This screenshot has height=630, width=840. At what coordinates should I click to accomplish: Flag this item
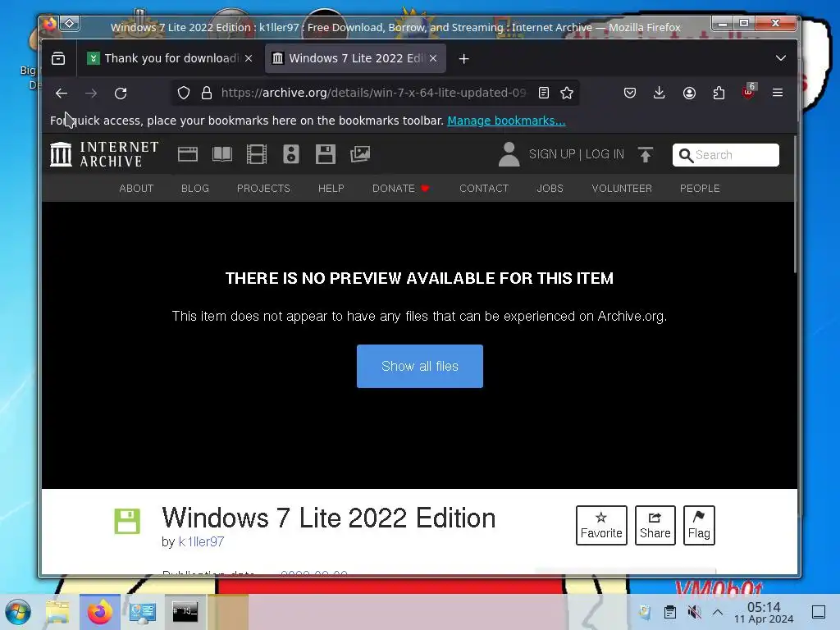699,526
